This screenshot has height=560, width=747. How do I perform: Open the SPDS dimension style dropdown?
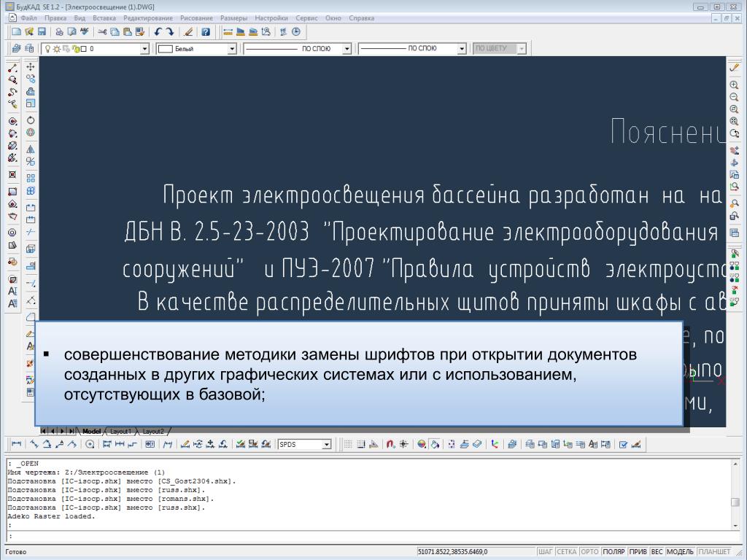(326, 444)
